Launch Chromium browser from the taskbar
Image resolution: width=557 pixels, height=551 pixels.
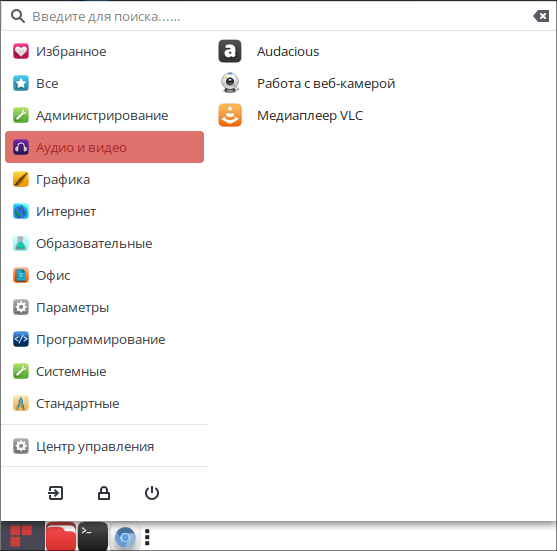(125, 537)
